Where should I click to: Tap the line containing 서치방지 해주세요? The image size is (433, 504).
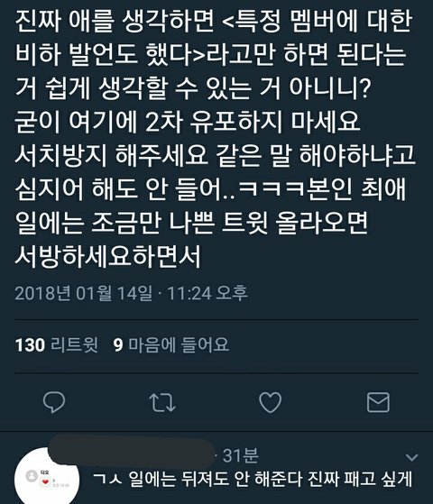216,156
